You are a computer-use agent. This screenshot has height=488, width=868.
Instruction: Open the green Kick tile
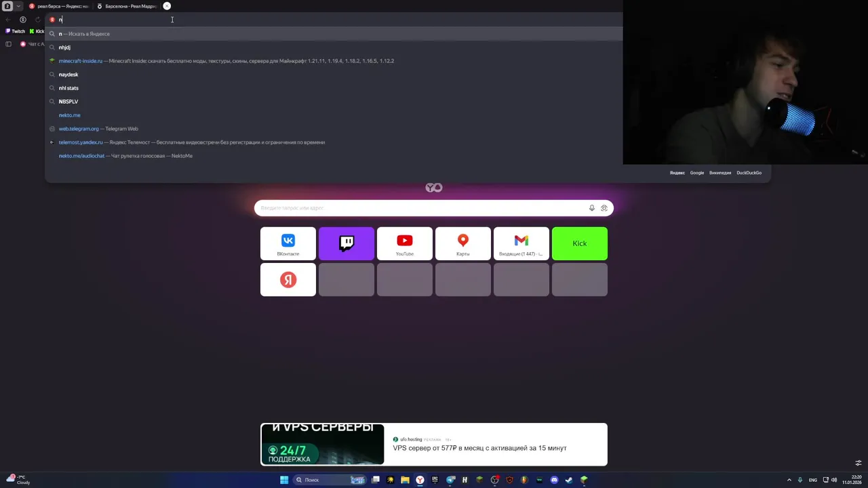coord(580,243)
